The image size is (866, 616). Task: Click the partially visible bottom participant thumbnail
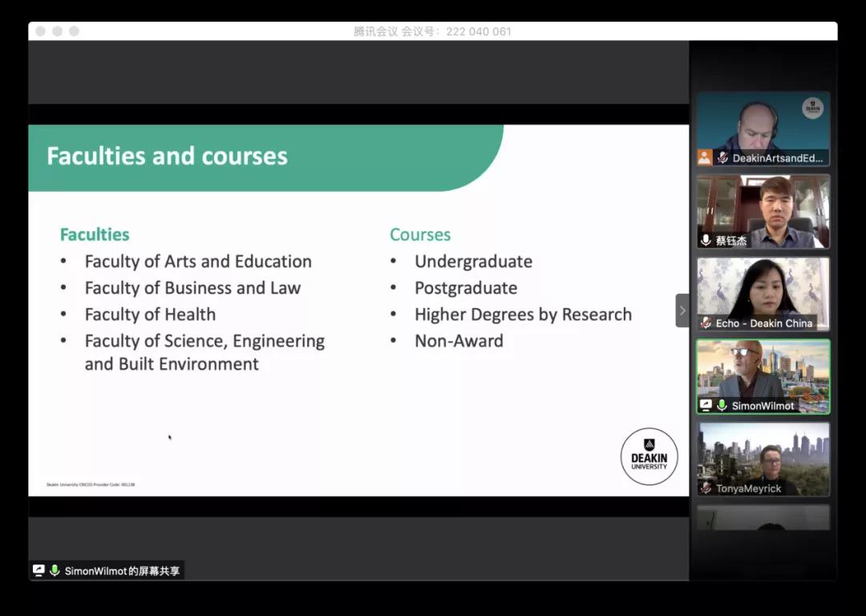[763, 518]
